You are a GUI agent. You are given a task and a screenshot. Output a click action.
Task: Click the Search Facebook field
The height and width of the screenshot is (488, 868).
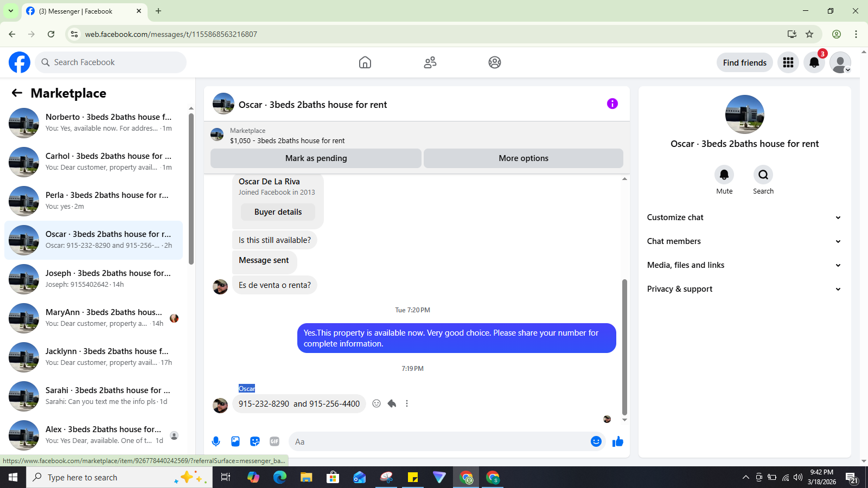coord(111,62)
